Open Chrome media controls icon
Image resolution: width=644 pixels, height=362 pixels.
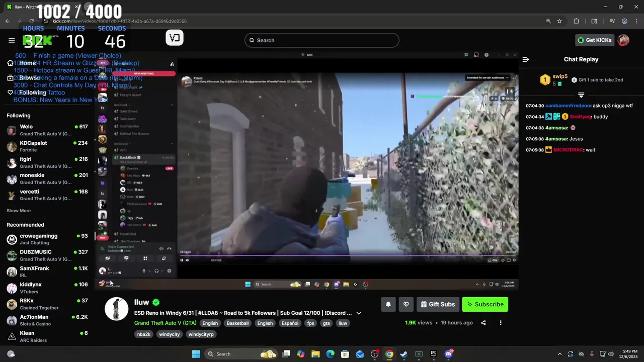point(612,21)
